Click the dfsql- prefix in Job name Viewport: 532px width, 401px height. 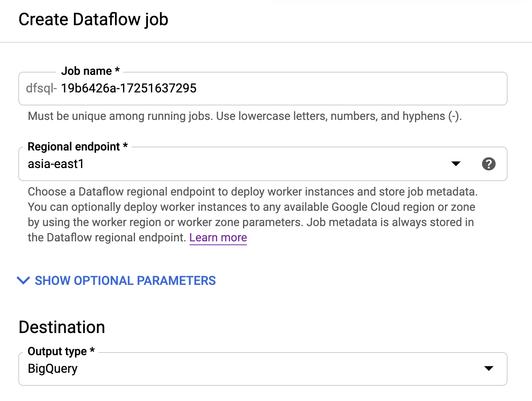41,89
